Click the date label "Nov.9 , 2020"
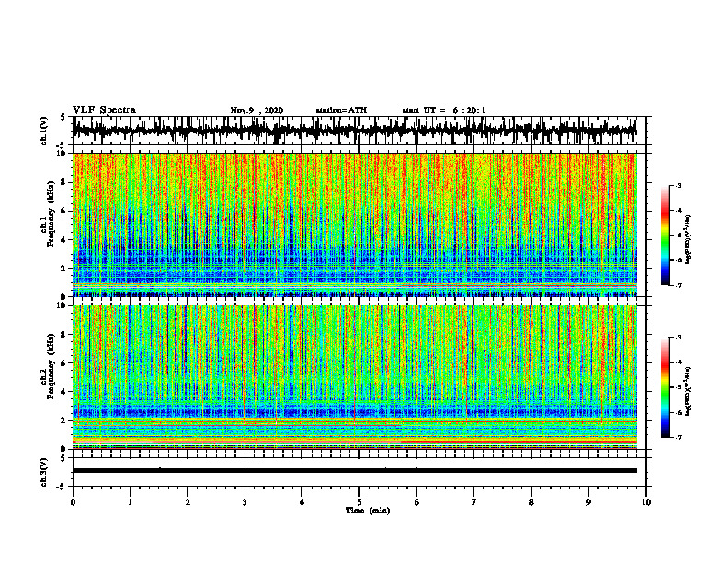This screenshot has width=728, height=563. click(x=256, y=110)
